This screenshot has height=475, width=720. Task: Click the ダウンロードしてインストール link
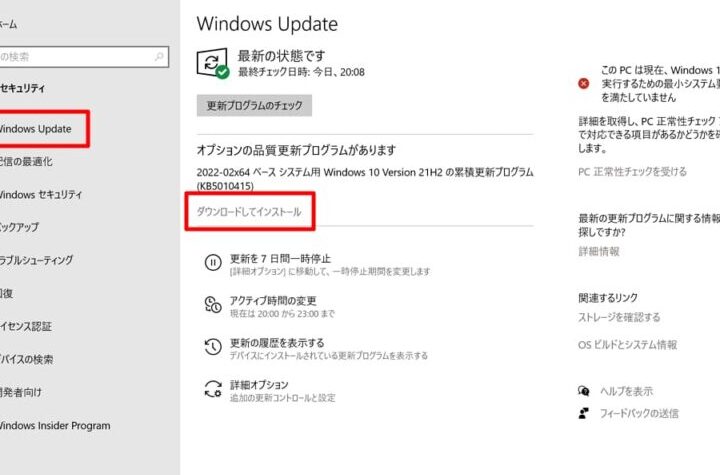(248, 212)
